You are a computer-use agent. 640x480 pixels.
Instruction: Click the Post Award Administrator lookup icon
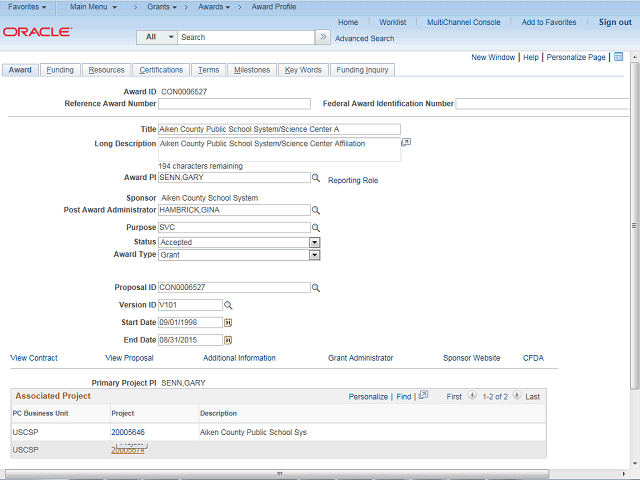coord(315,211)
